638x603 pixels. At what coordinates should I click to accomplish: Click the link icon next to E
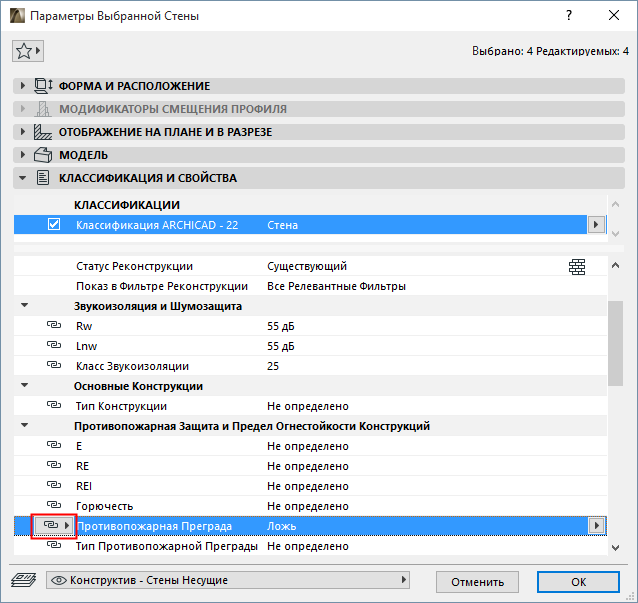click(54, 445)
